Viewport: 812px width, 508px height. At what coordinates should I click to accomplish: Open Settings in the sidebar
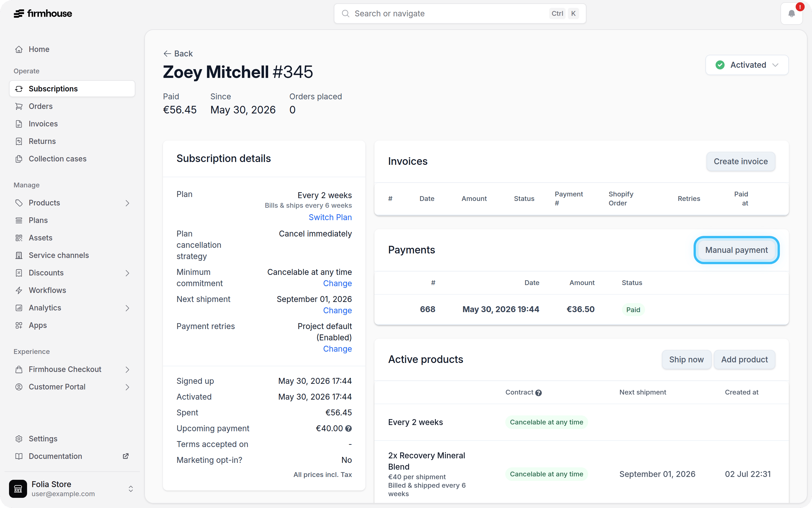pyautogui.click(x=72, y=439)
